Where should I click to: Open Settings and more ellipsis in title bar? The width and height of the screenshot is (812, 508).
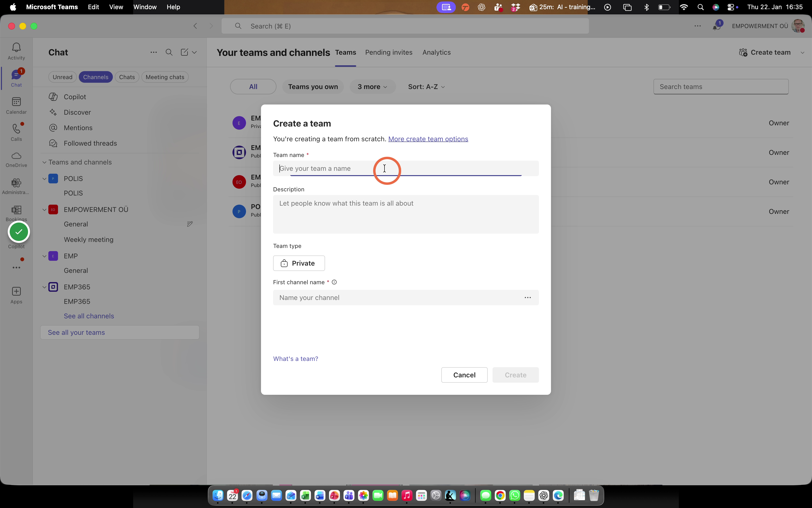pyautogui.click(x=698, y=26)
